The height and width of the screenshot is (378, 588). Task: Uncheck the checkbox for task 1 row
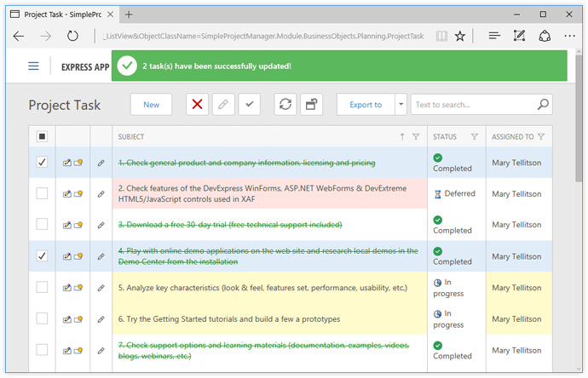tap(42, 162)
